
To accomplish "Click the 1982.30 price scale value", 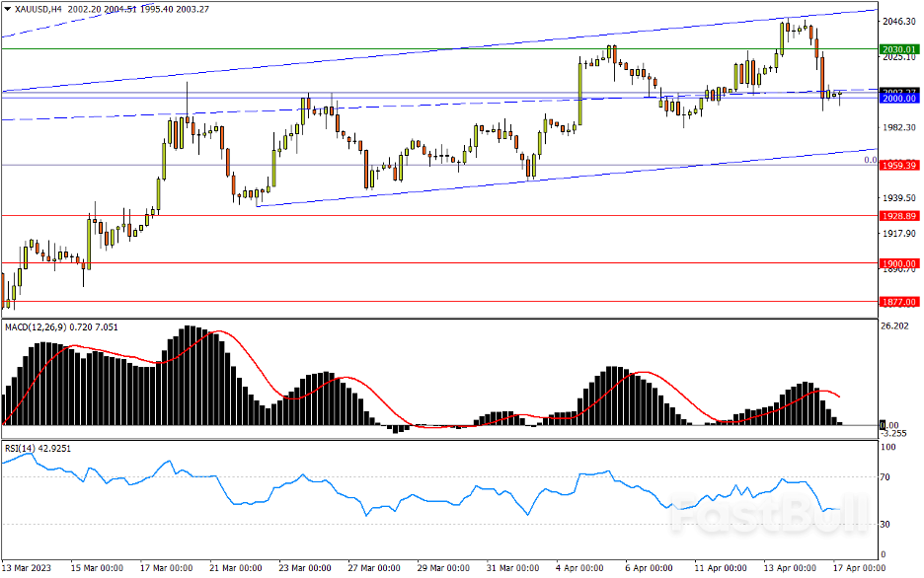I will [896, 127].
